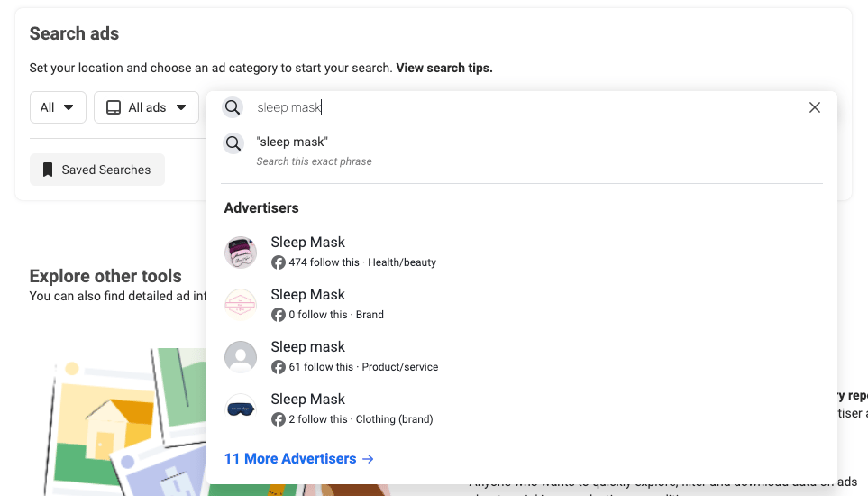Viewport: 868px width, 496px height.
Task: Click the monitor icon in All ads dropdown
Action: 114,107
